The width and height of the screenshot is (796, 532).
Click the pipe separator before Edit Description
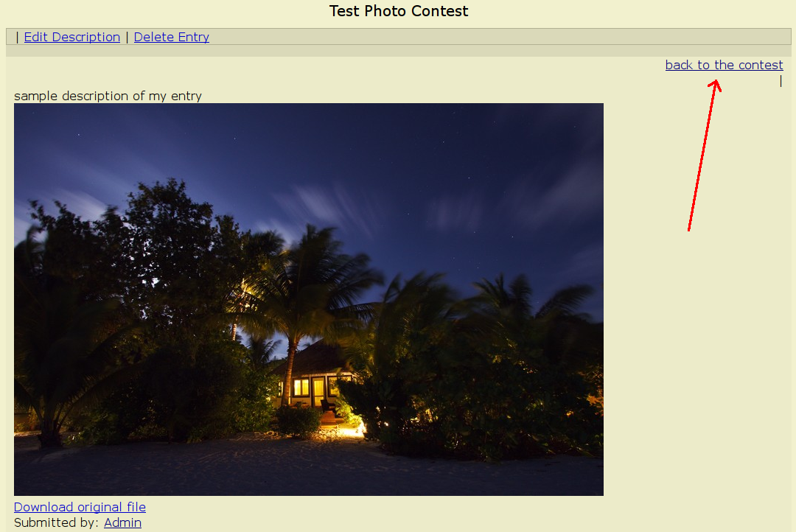(17, 37)
